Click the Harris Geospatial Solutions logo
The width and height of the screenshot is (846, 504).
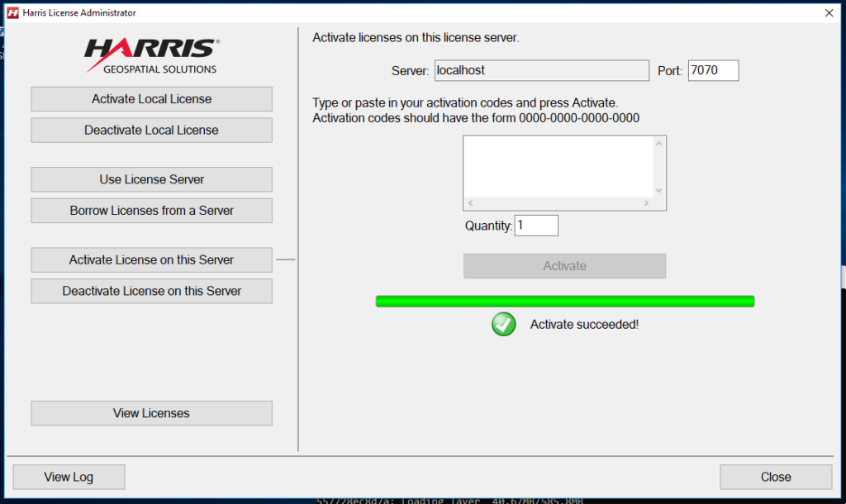(152, 55)
